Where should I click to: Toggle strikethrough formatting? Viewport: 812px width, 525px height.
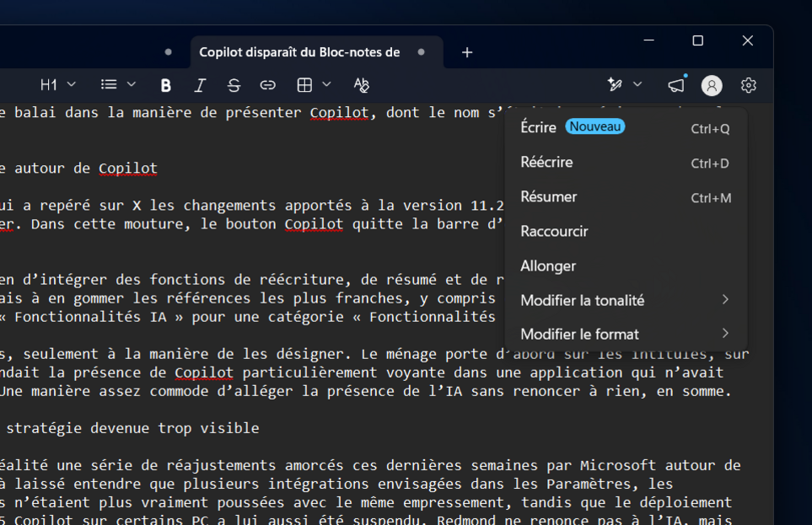[234, 84]
